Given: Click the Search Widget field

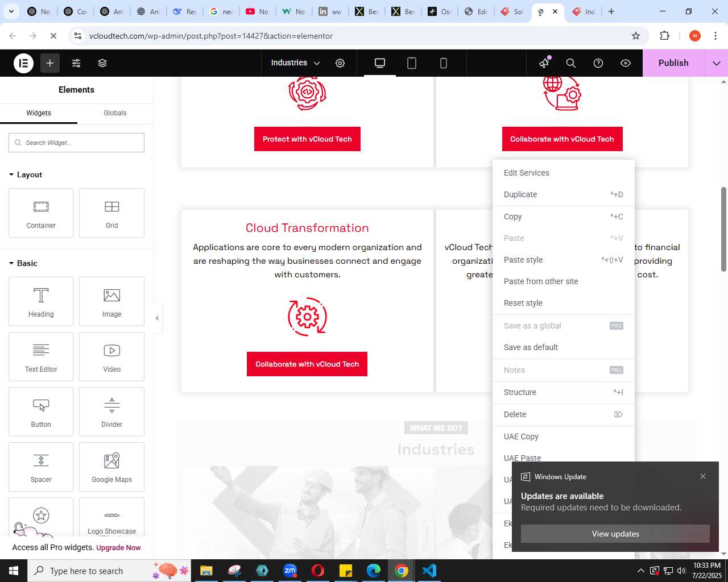Looking at the screenshot, I should point(76,143).
